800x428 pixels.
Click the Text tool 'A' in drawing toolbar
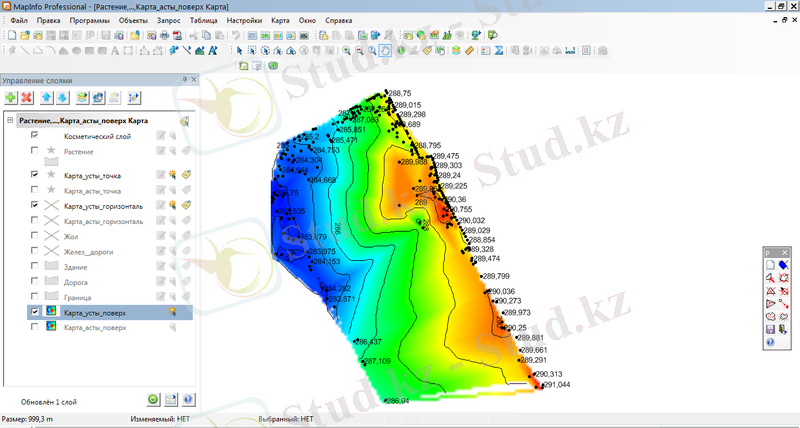tap(115, 49)
